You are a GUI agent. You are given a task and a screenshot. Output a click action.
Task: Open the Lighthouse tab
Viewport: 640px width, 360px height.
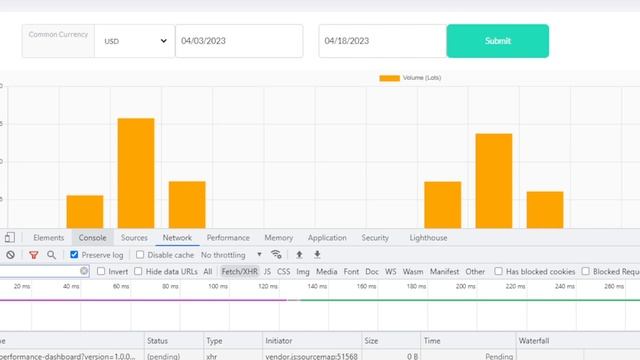[428, 238]
